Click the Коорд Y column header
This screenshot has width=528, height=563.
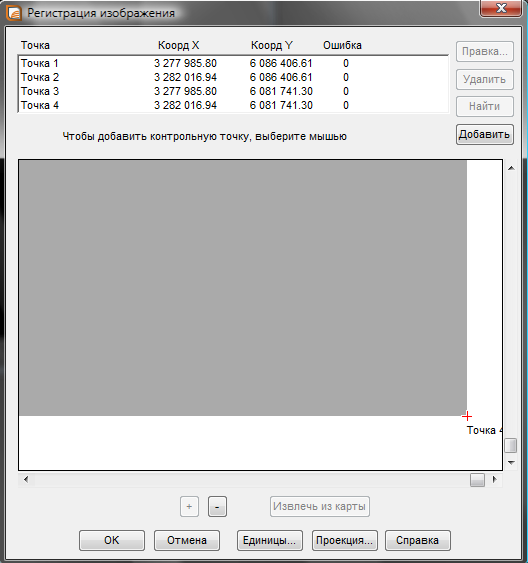pos(272,46)
